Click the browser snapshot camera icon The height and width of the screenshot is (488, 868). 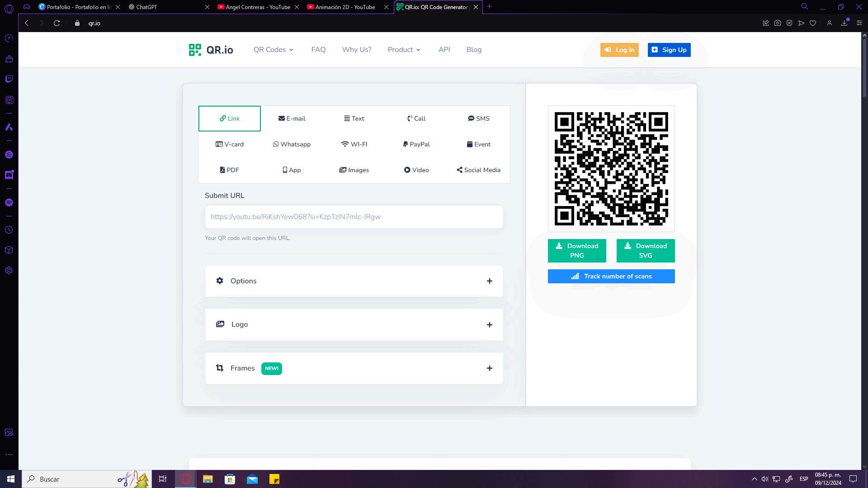[x=778, y=23]
